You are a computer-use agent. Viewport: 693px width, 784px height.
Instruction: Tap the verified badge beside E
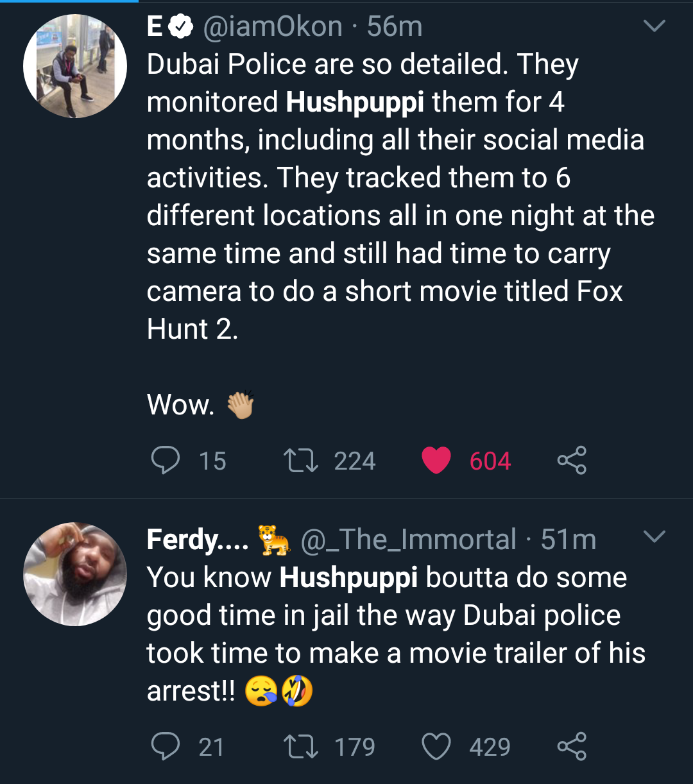(181, 27)
